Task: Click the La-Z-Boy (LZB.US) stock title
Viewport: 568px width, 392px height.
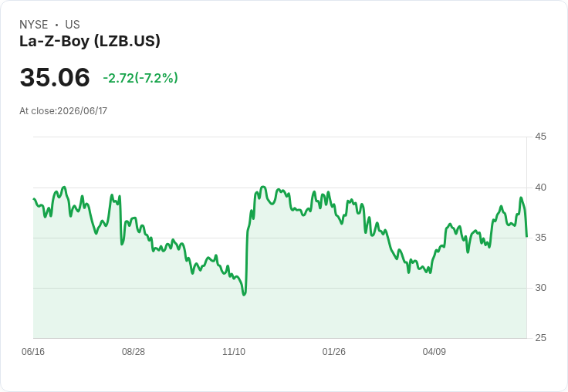Action: tap(90, 41)
